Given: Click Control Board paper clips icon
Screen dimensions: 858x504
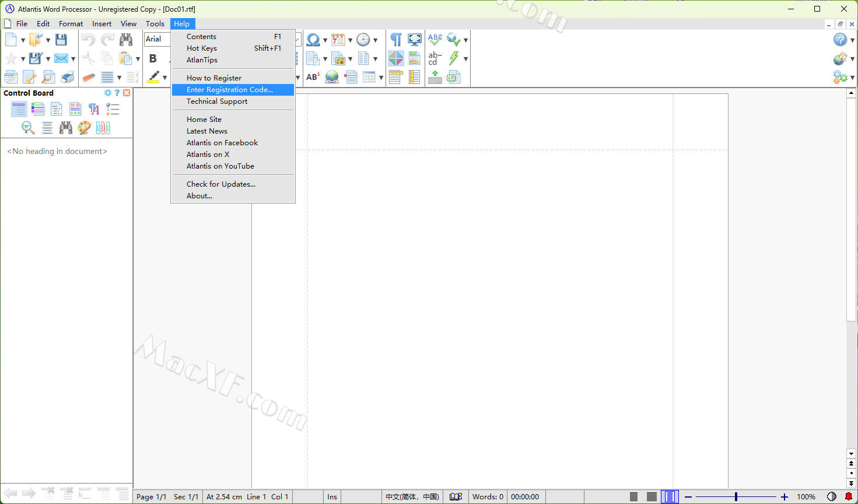Looking at the screenshot, I should 103,128.
